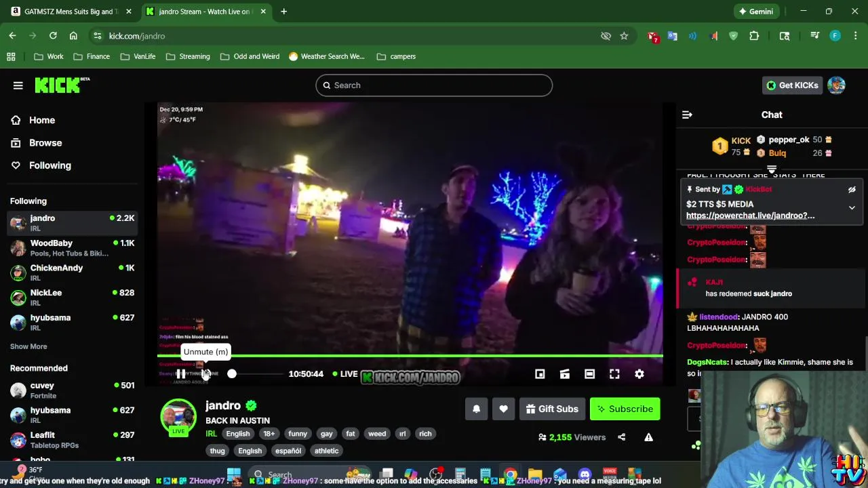The height and width of the screenshot is (488, 868).
Task: Open video player settings gear
Action: (639, 374)
